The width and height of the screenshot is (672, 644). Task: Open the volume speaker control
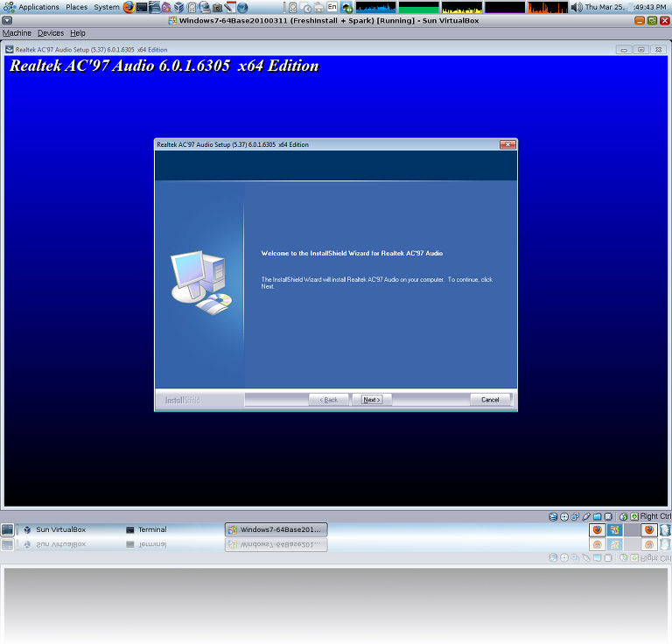[577, 7]
